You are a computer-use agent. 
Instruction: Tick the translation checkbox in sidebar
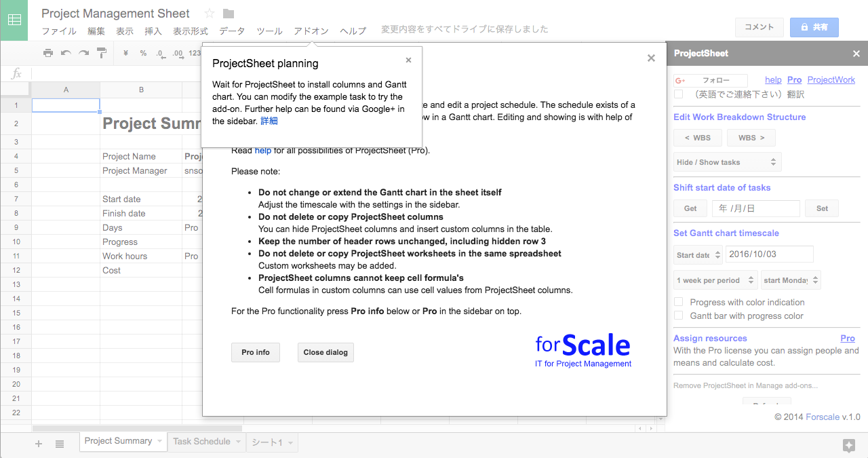[x=678, y=94]
